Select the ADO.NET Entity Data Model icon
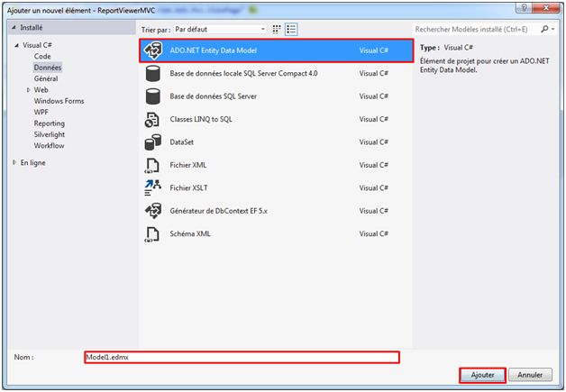The image size is (566, 392). point(153,50)
